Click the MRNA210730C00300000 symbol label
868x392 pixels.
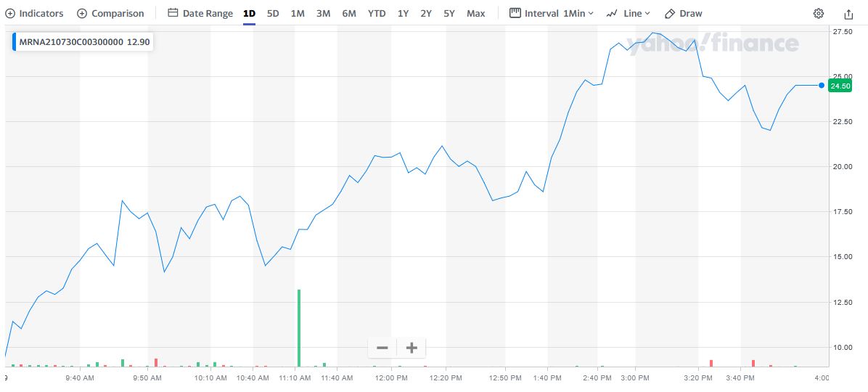pos(72,43)
